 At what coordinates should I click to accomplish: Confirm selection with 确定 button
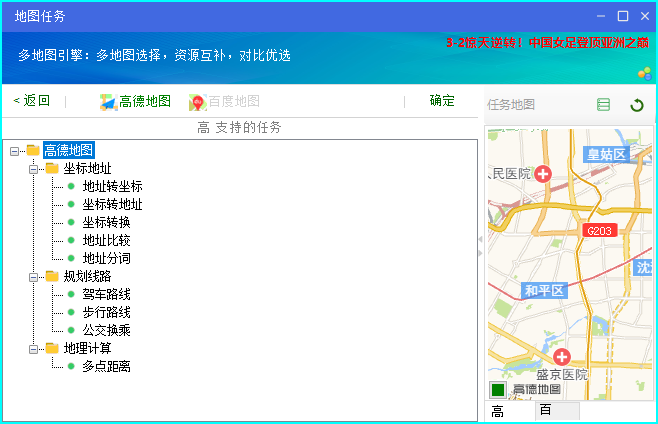442,100
